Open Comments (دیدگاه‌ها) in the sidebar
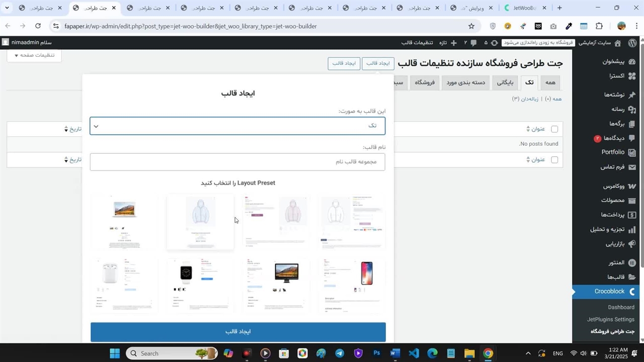Image resolution: width=644 pixels, height=362 pixels. (613, 138)
